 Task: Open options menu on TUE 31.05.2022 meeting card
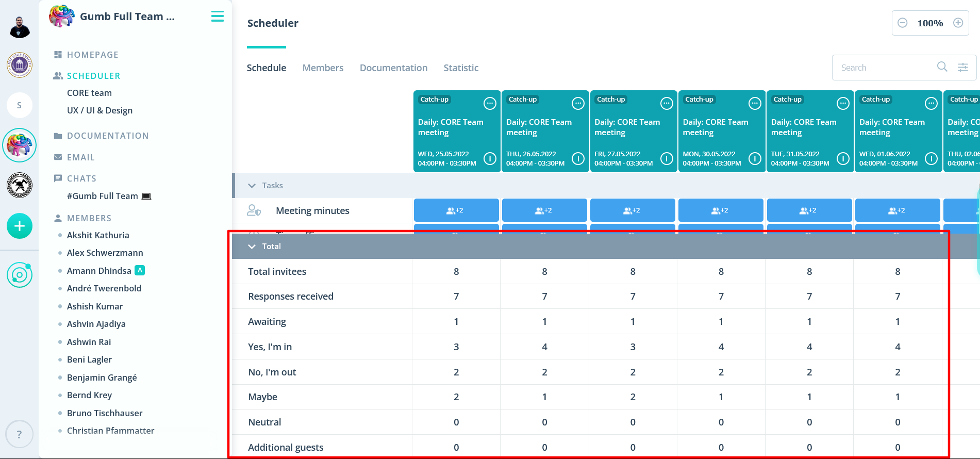[843, 104]
